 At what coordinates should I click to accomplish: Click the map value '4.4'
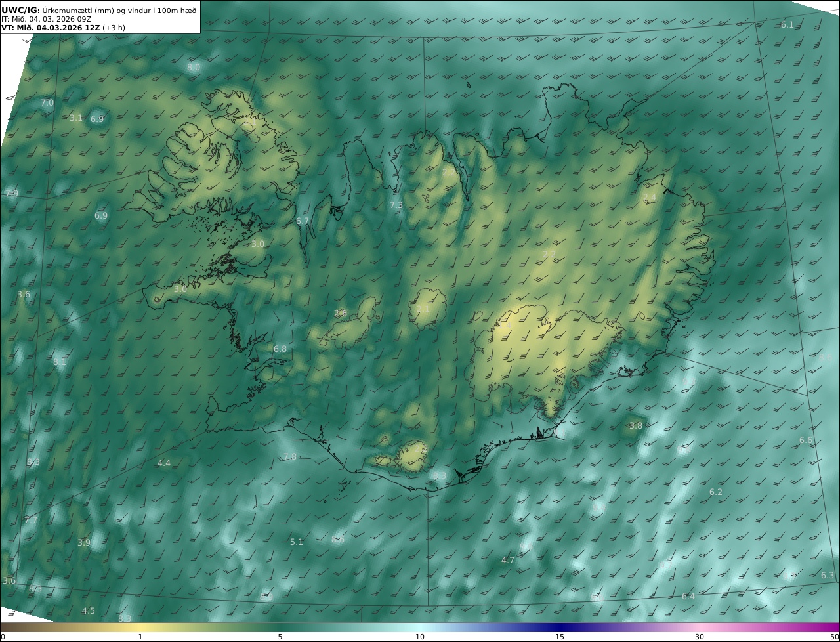coord(164,463)
